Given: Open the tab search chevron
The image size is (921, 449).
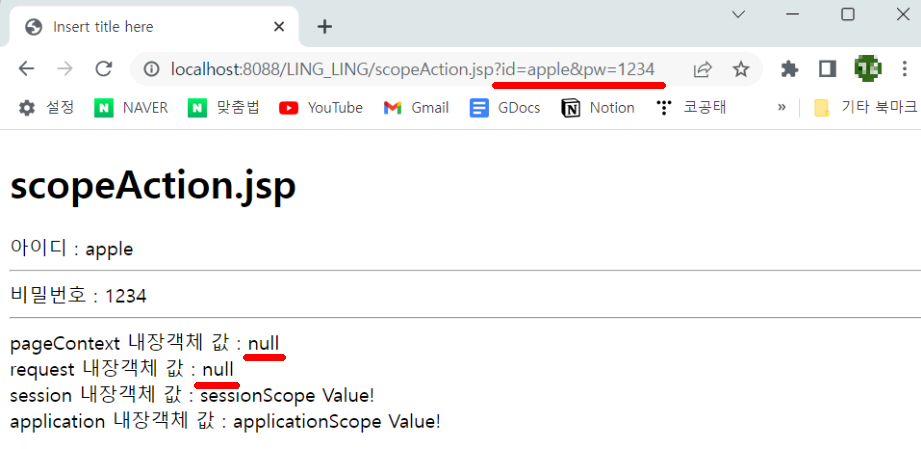Looking at the screenshot, I should point(738,14).
